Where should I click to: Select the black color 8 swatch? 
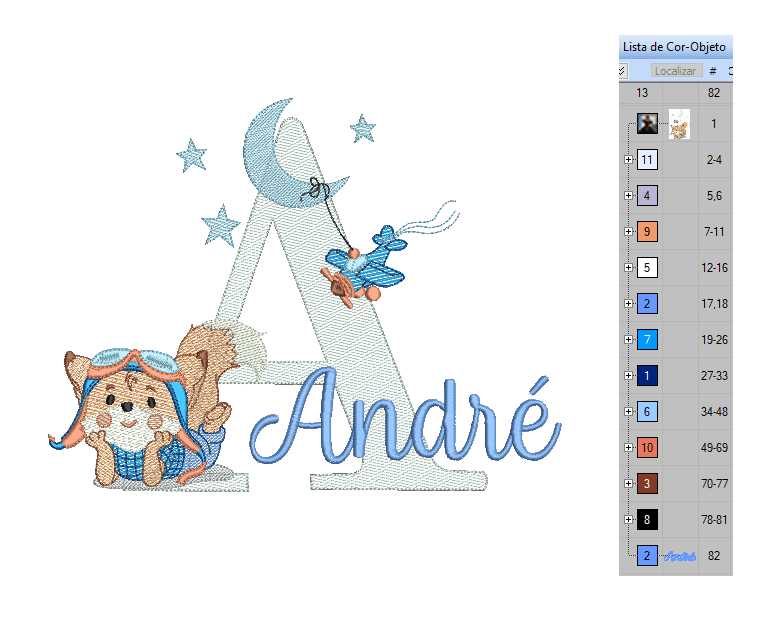point(647,519)
